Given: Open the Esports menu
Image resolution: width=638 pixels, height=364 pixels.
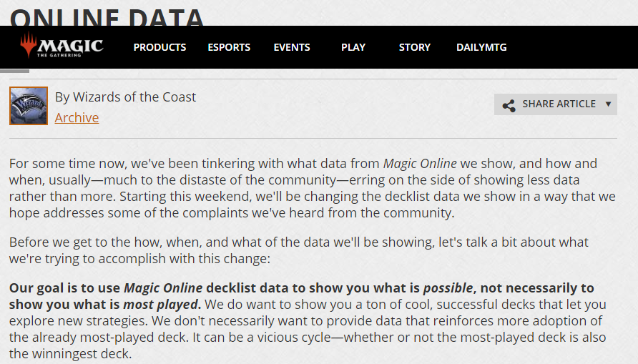Looking at the screenshot, I should (x=229, y=47).
